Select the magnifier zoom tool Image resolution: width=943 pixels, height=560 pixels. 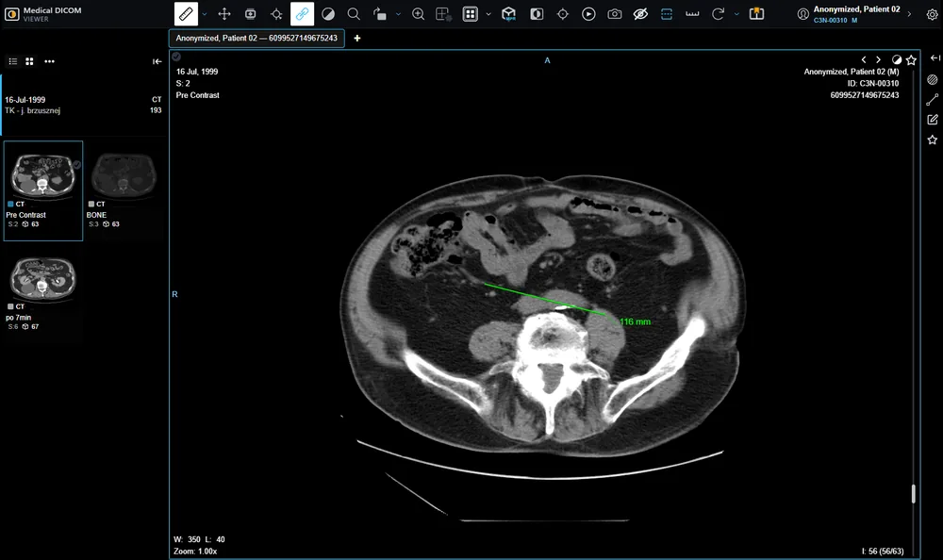[x=354, y=14]
